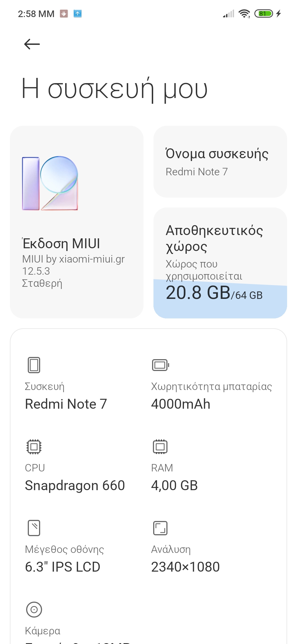Tap the device phone icon above Συσκευή
Viewport: 297px width, 644px height.
point(34,365)
